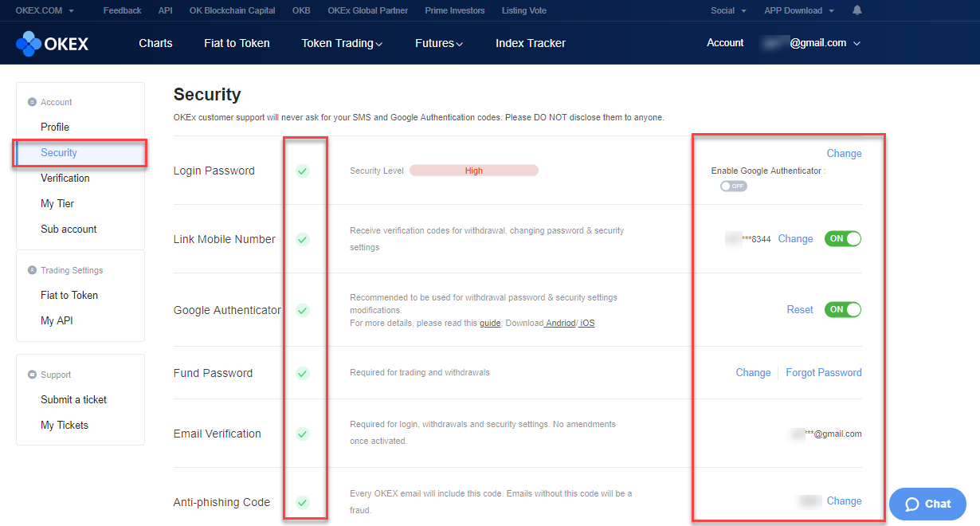Open Listing Vote link
980x526 pixels.
pos(525,10)
